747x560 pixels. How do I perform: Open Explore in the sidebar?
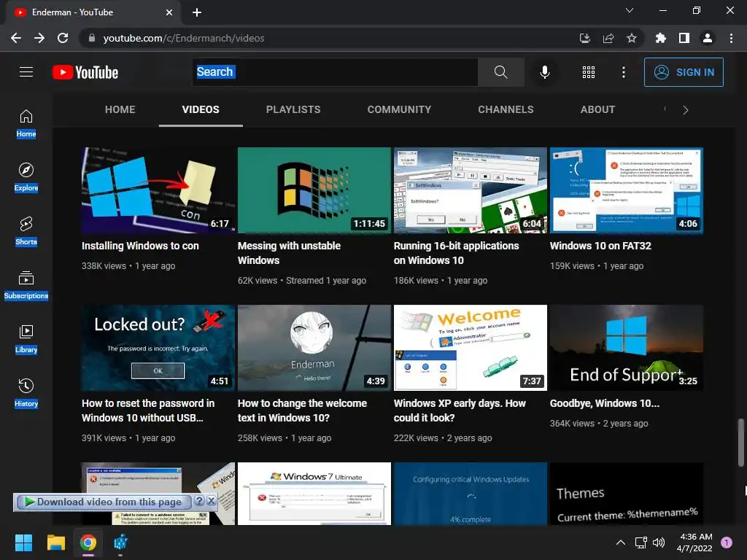(26, 177)
